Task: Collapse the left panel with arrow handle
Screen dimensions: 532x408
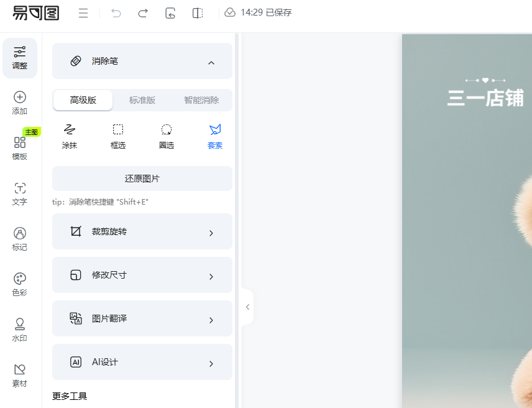Action: pyautogui.click(x=247, y=307)
